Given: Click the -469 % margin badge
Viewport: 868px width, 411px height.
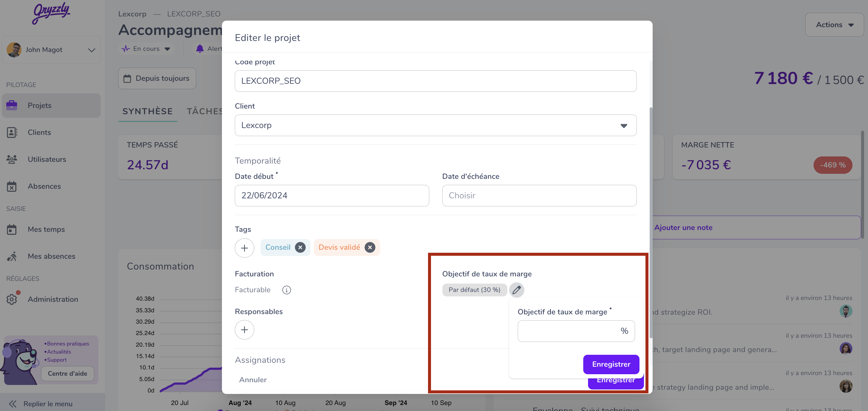Looking at the screenshot, I should pos(833,165).
